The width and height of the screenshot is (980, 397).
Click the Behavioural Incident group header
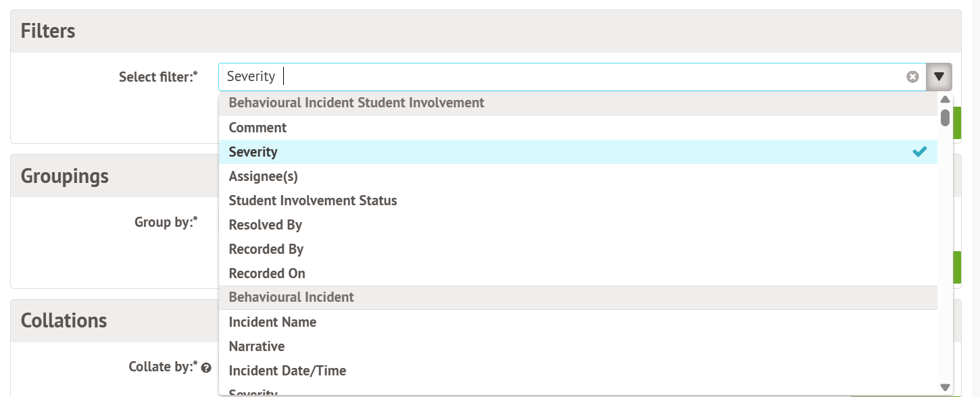coord(291,297)
